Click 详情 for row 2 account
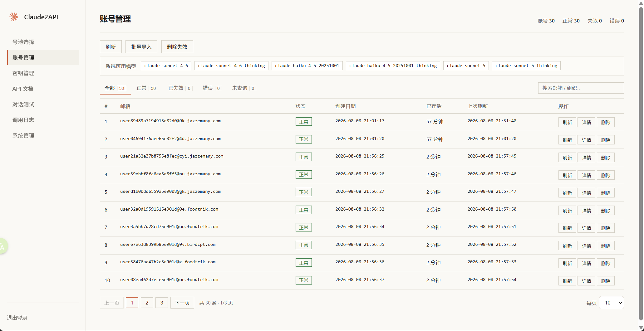Image resolution: width=644 pixels, height=331 pixels. coord(587,140)
